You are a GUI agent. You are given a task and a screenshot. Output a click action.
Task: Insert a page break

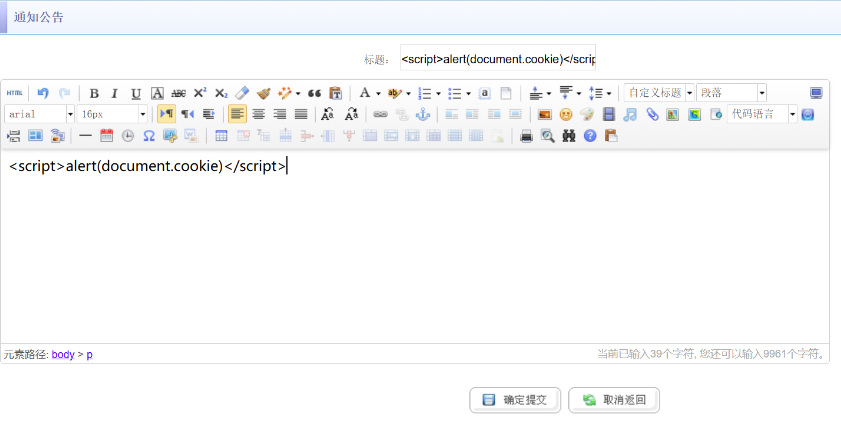[13, 136]
